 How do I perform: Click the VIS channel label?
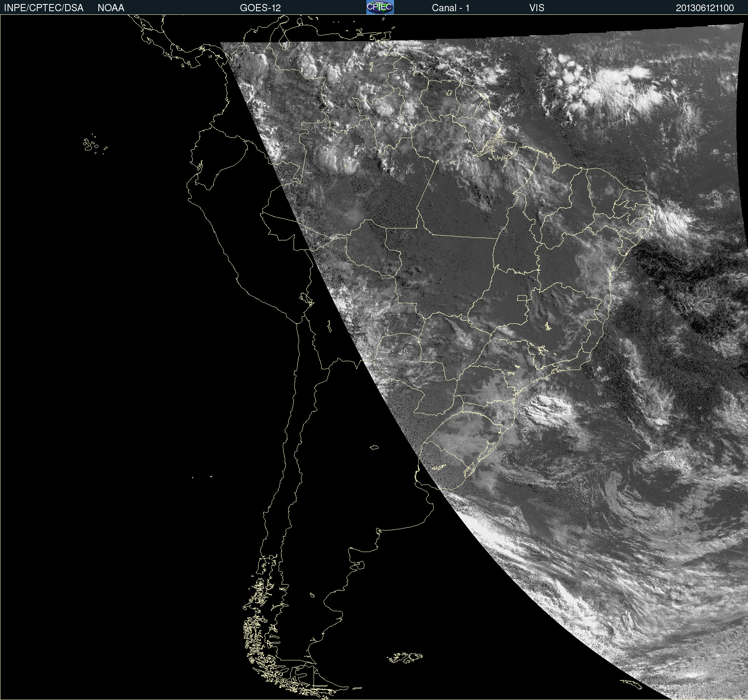[x=537, y=8]
